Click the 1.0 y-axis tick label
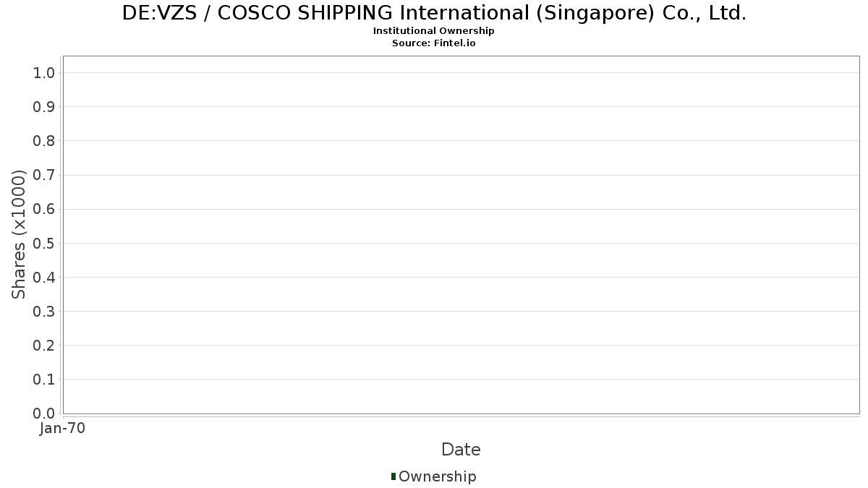Screen dimensions: 868x488 [x=44, y=72]
